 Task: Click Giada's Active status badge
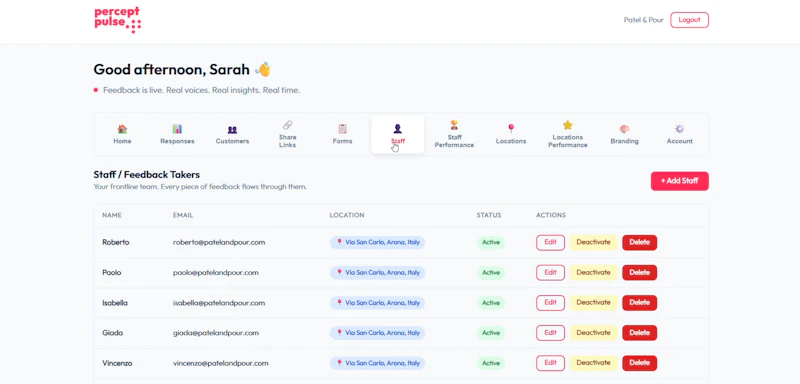click(491, 333)
